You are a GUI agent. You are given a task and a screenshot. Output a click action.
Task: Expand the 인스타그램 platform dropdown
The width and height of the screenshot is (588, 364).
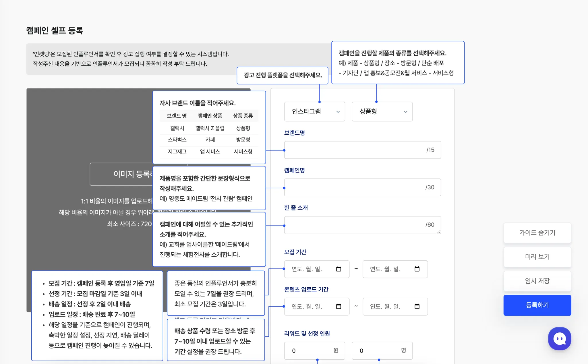314,111
